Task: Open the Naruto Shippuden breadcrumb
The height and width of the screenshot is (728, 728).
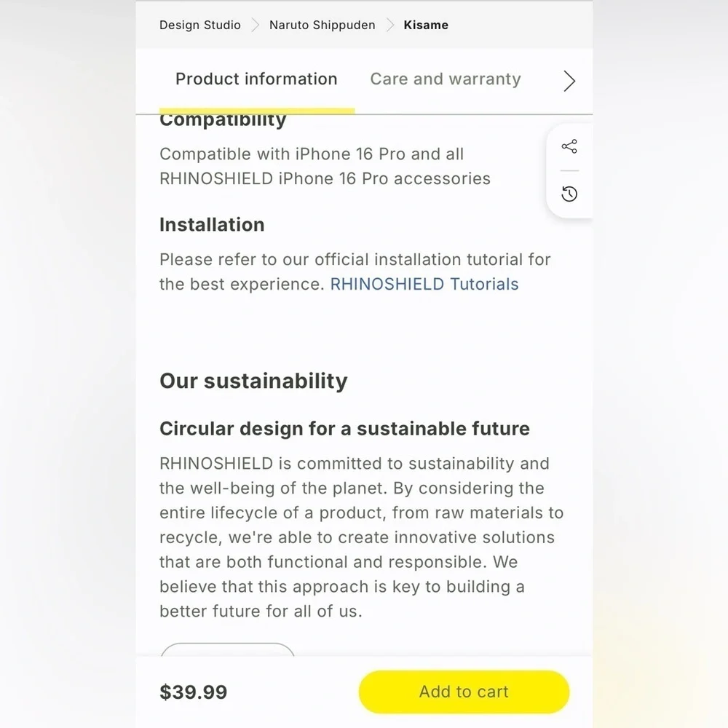Action: click(x=323, y=25)
